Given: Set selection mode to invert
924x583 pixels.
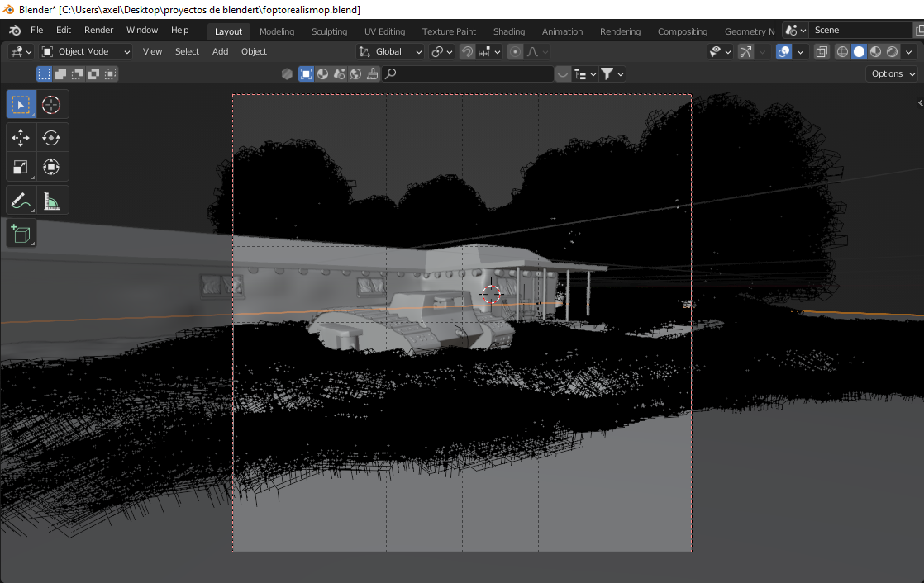Looking at the screenshot, I should click(x=93, y=73).
